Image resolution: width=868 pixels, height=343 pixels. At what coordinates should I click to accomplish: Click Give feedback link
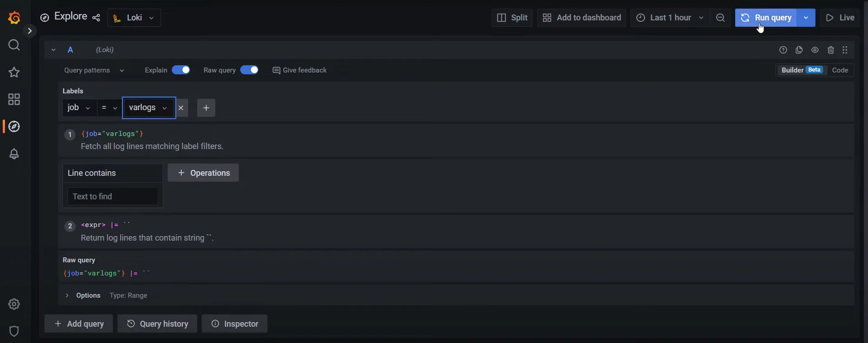click(x=300, y=70)
